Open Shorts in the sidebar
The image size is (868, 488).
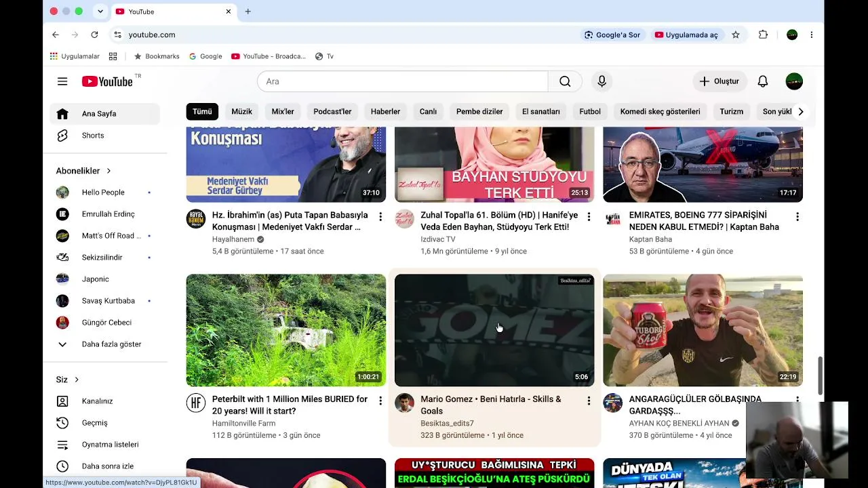(x=104, y=136)
